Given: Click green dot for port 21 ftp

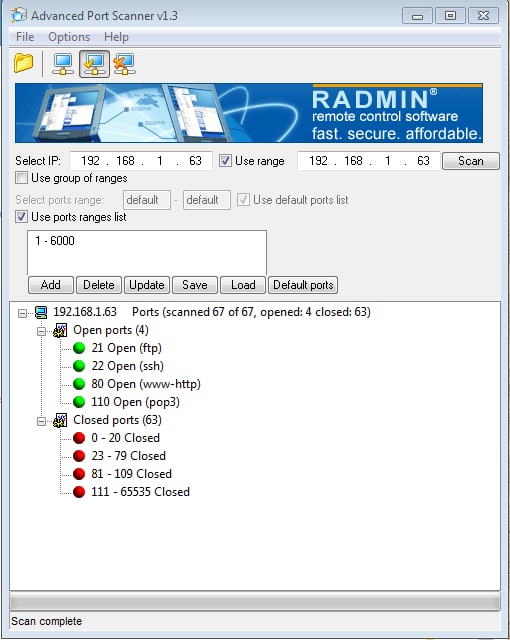Looking at the screenshot, I should pos(79,348).
